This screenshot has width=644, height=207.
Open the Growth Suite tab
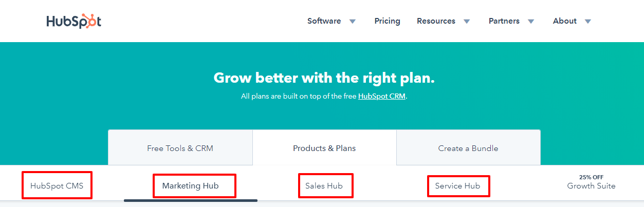[592, 182]
